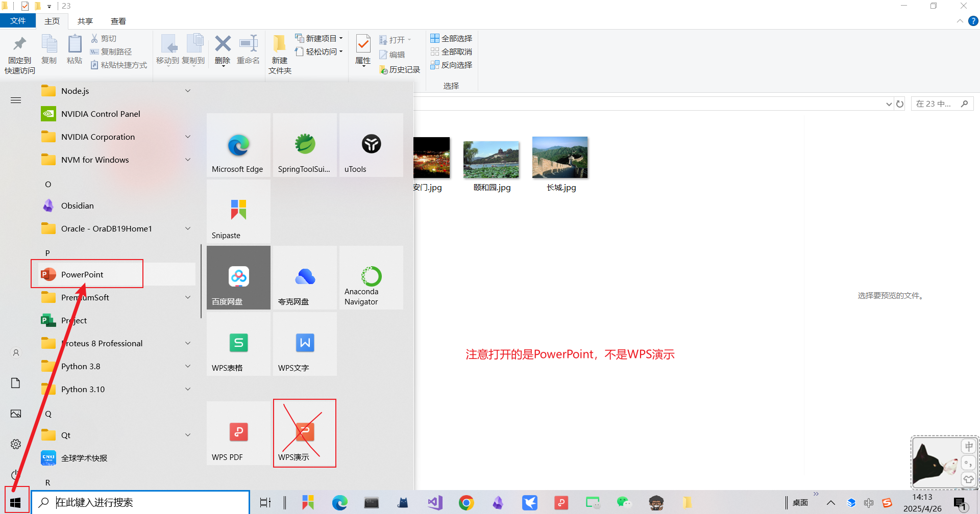Click 全部选择 in ribbon
The height and width of the screenshot is (514, 980).
[451, 38]
